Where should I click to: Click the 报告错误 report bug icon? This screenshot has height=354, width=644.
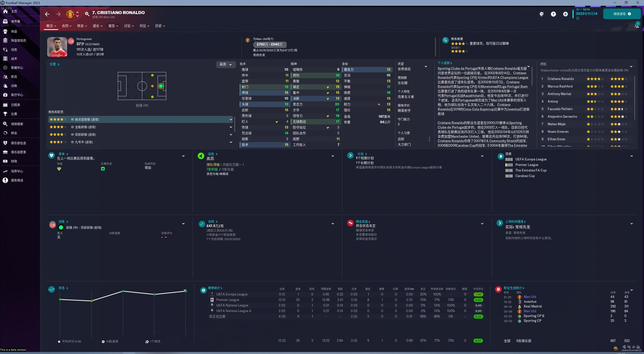click(x=5, y=180)
